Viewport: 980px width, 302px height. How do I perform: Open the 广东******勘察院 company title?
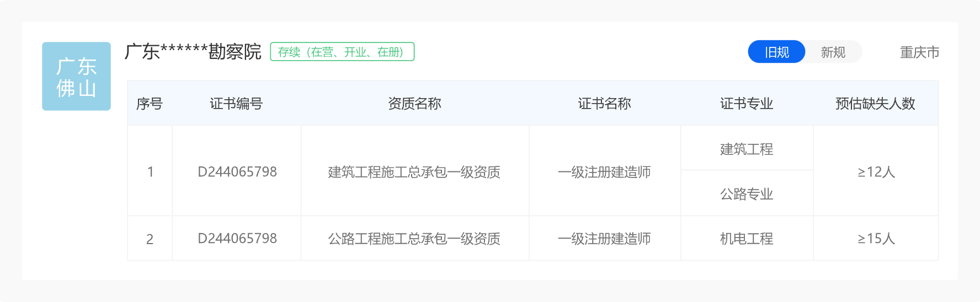[193, 52]
